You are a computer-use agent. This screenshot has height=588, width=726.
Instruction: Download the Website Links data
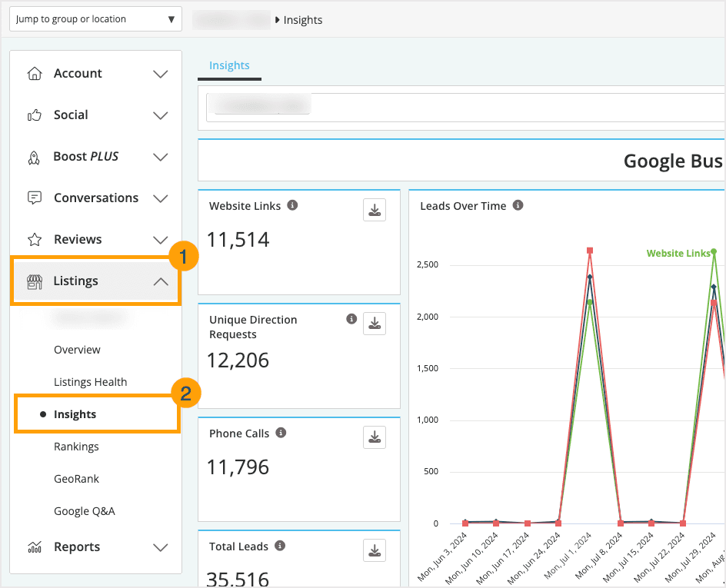click(x=375, y=209)
